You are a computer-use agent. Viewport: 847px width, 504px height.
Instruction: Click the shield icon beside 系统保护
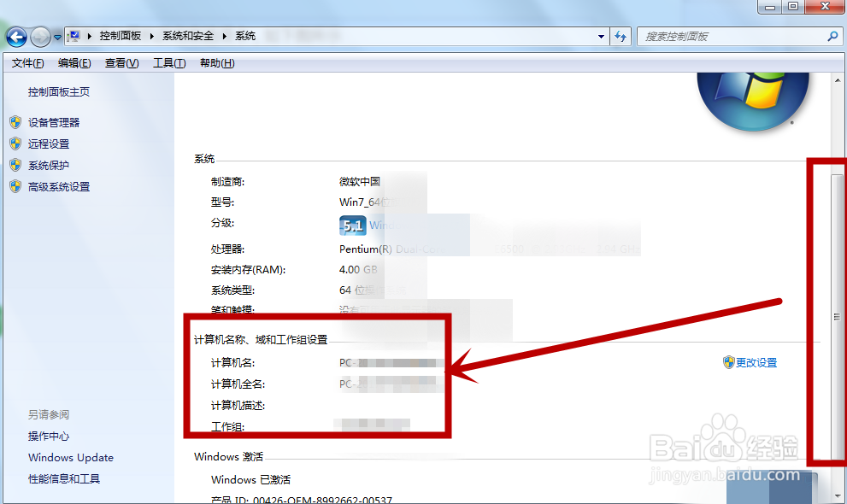(15, 165)
